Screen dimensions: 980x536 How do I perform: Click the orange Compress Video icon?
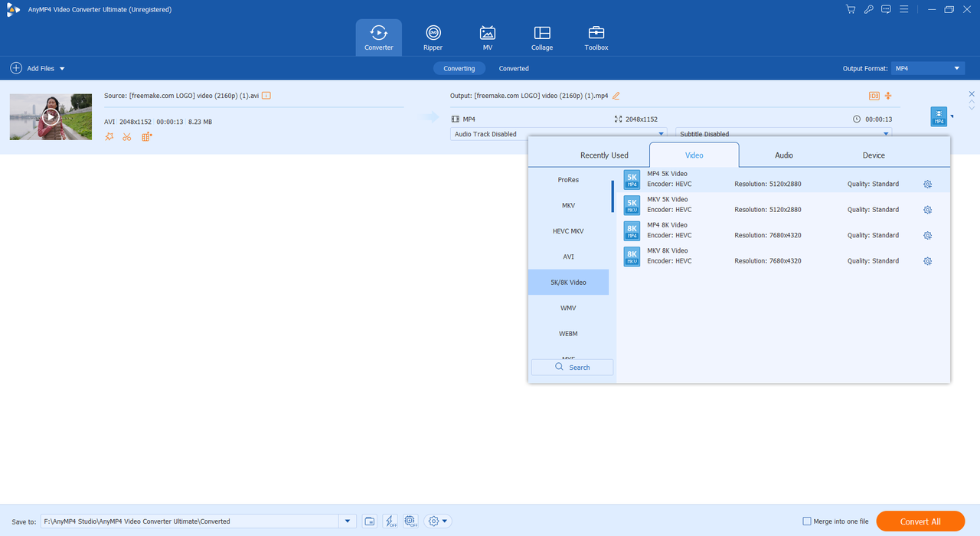click(888, 96)
